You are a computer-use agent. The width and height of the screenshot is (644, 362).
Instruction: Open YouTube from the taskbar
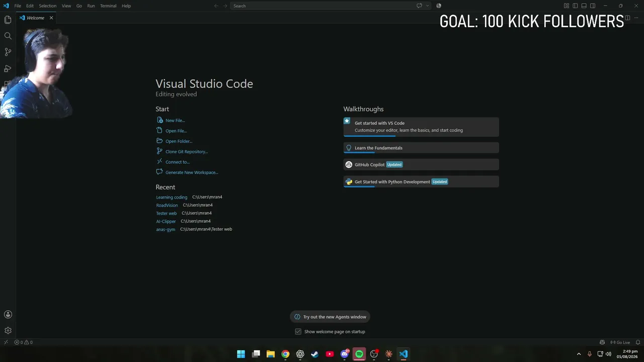330,354
